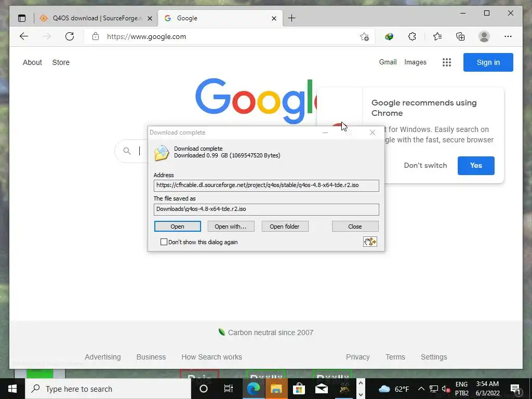Screen dimensions: 532x399
Task: Open the notification center icon
Action: tap(515, 389)
